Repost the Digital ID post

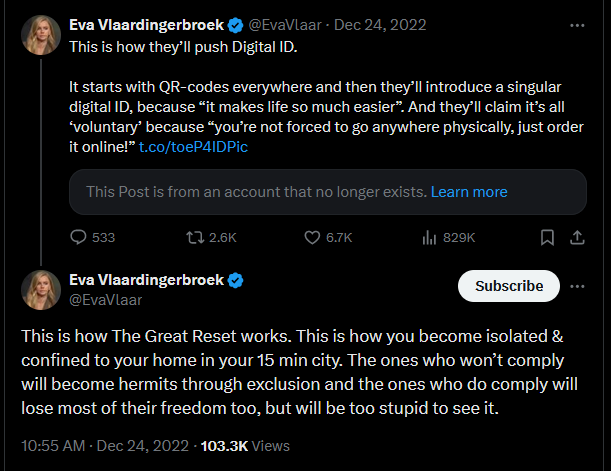(211, 237)
